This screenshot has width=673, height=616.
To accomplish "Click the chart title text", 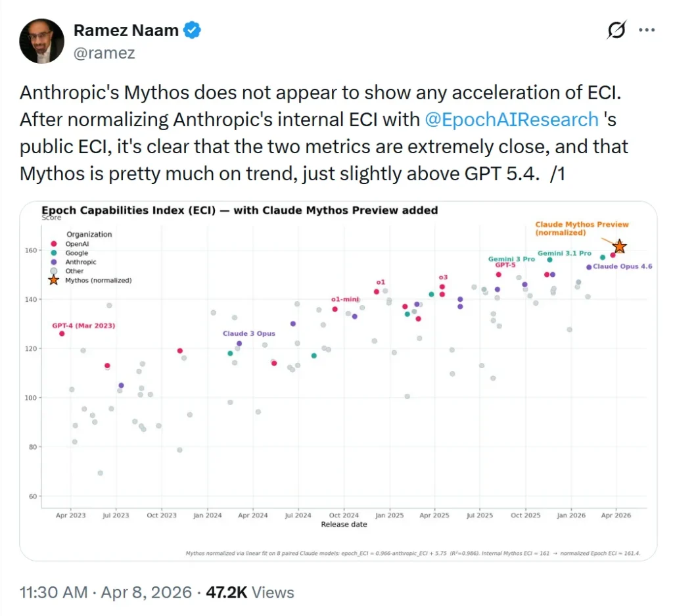I will tap(239, 210).
